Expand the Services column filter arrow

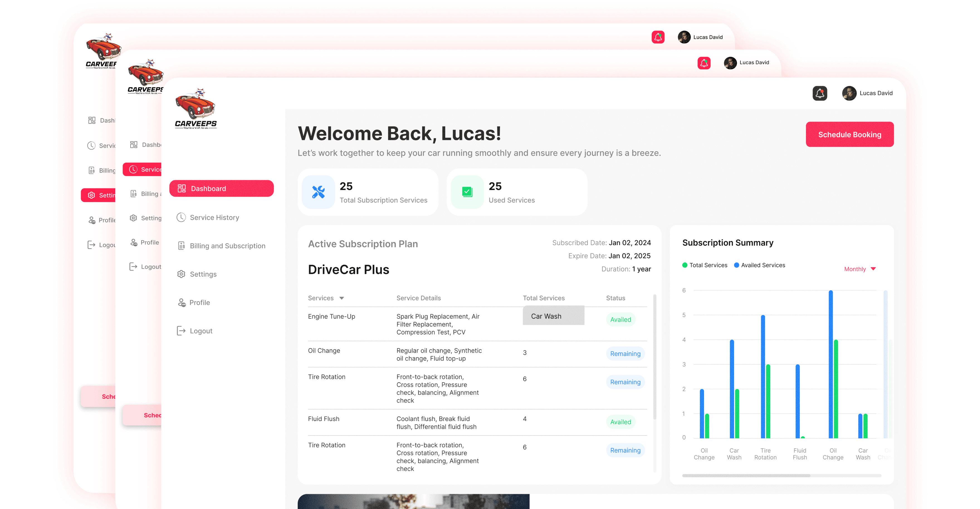click(x=342, y=298)
